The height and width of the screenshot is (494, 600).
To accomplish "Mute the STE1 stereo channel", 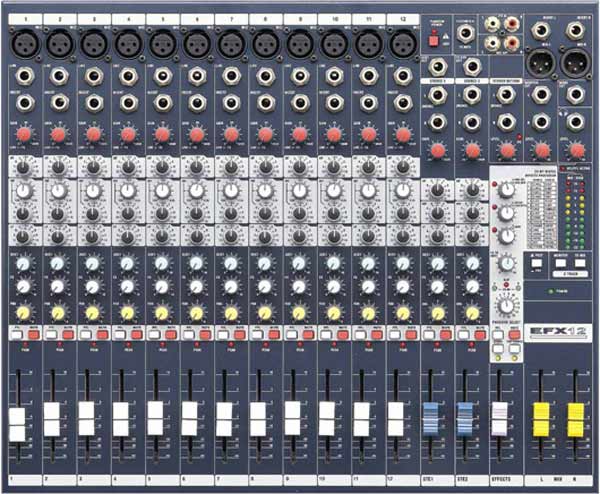I will click(x=445, y=335).
